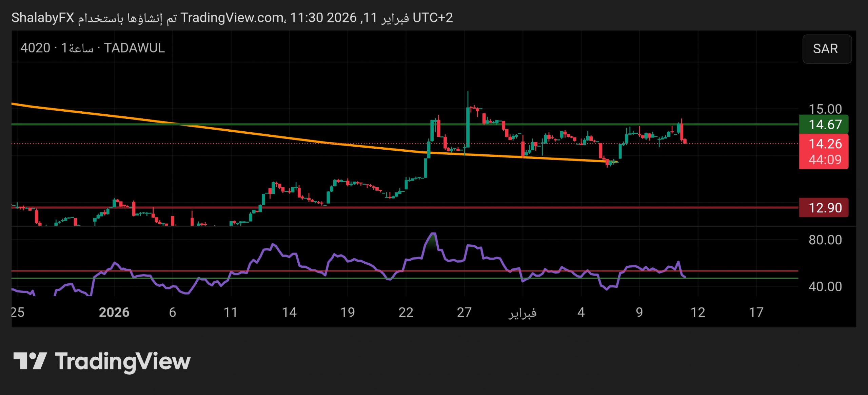Click the 17 date label on time axis
Screen dimensions: 868x395
pyautogui.click(x=756, y=312)
